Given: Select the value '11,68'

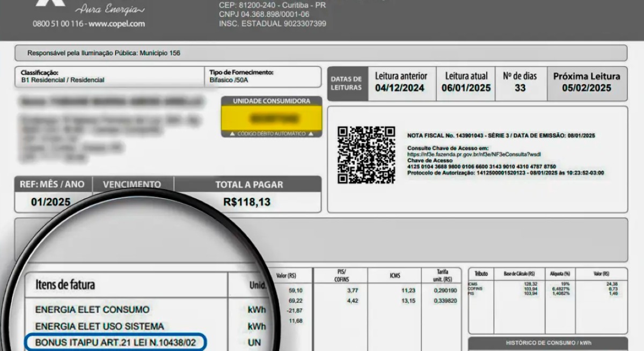Looking at the screenshot, I should pos(295,321).
